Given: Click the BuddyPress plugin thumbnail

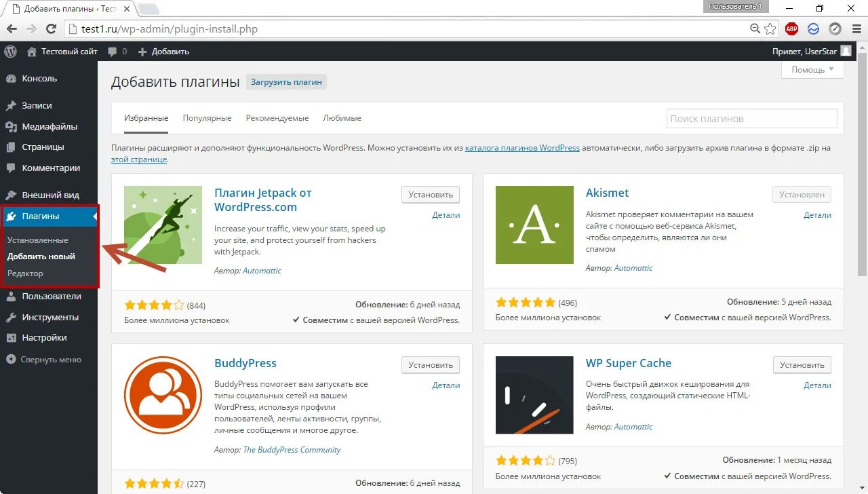Looking at the screenshot, I should 163,395.
